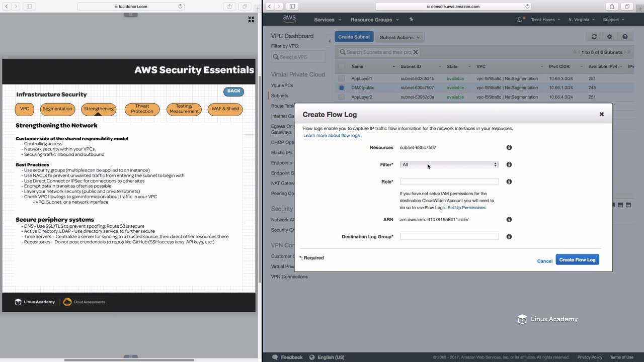
Task: Click the Create Flow Log button
Action: 577,260
